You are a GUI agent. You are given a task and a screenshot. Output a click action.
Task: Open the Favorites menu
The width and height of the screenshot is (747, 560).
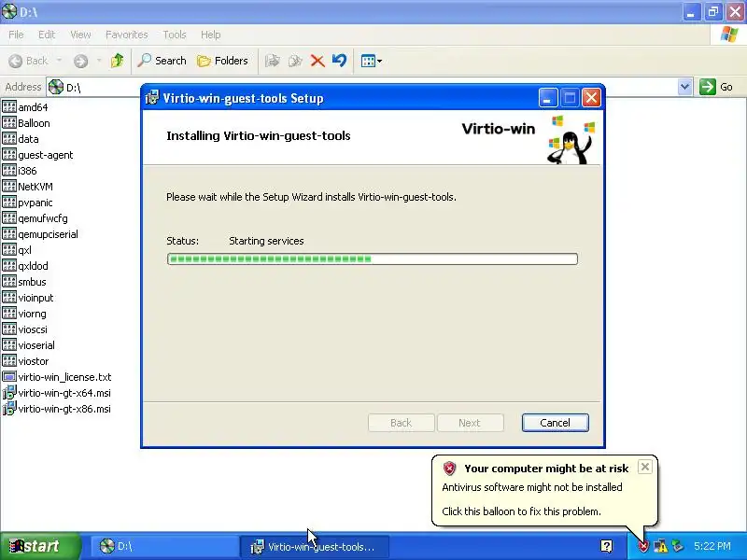point(126,35)
